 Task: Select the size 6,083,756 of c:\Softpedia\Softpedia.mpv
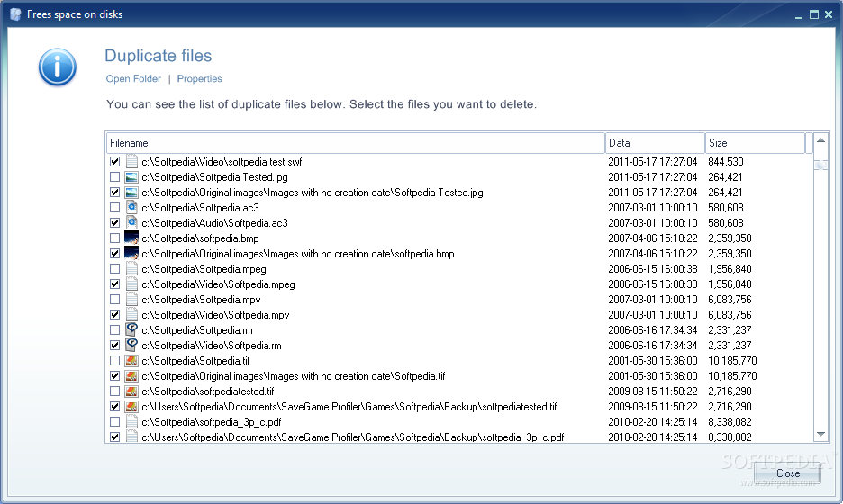point(730,300)
